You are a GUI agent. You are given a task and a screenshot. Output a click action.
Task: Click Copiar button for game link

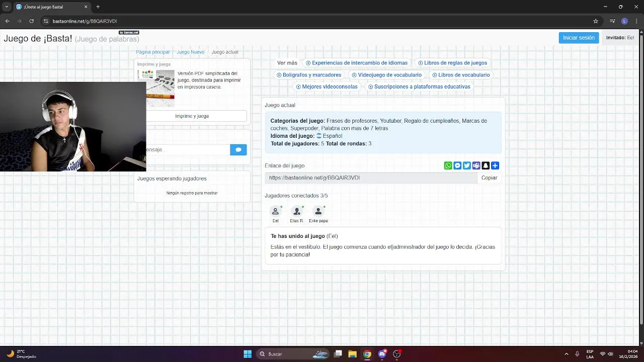coord(489,177)
